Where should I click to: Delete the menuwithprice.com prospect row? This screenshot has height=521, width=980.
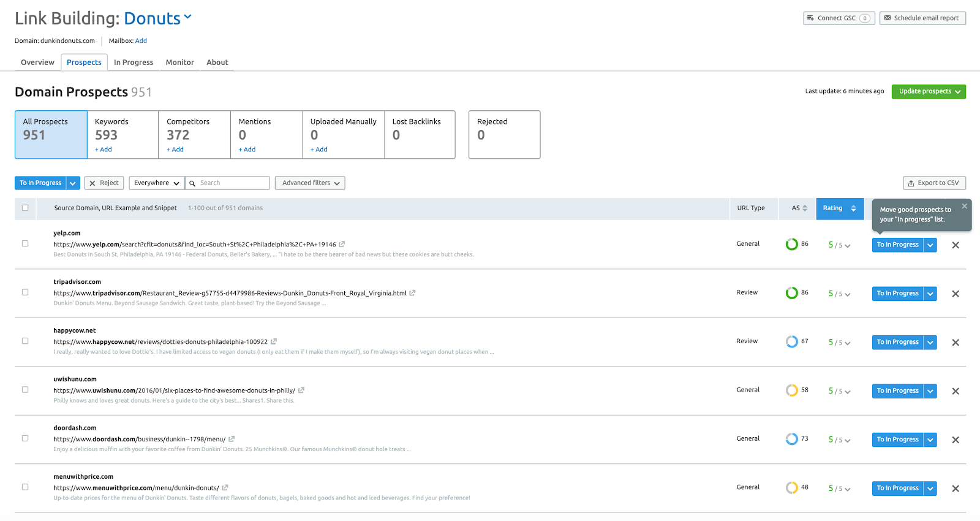click(956, 489)
